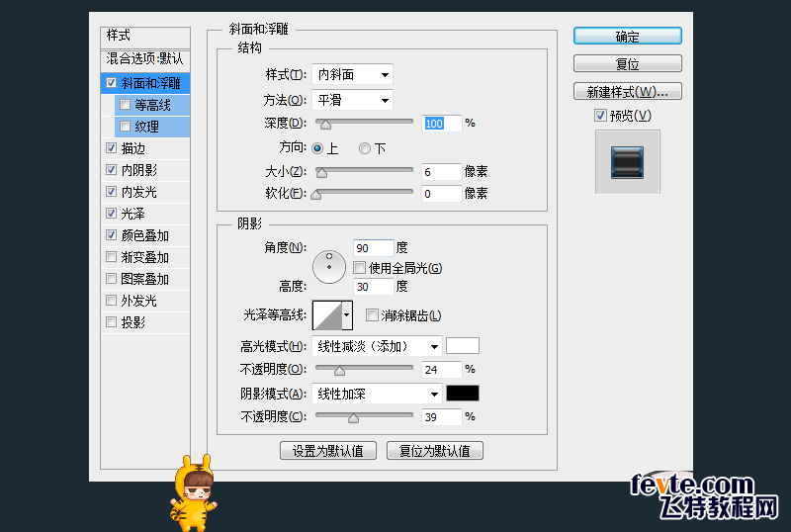
Task: Enable the 图案叠加 checkbox
Action: (112, 278)
